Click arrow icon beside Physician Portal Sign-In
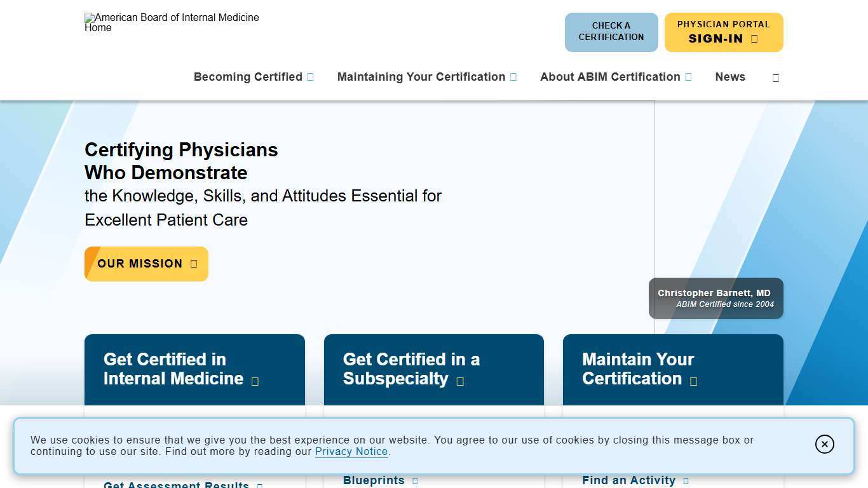868x488 pixels. 754,39
